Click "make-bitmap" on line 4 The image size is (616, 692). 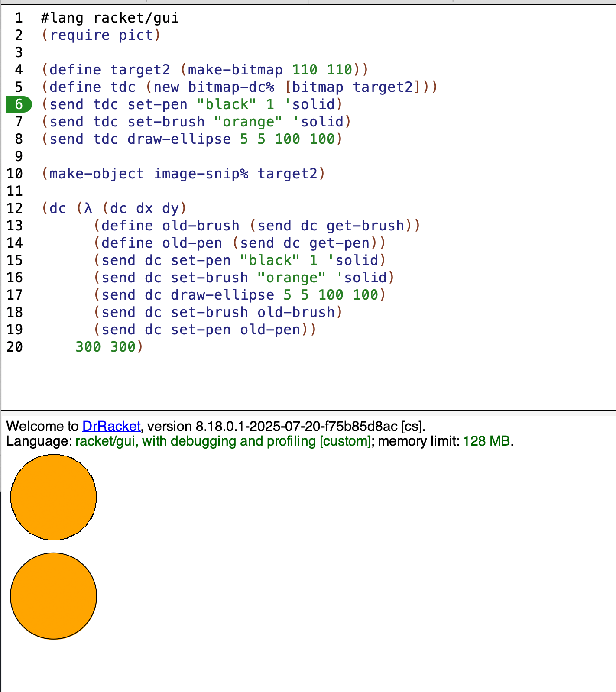click(x=235, y=70)
